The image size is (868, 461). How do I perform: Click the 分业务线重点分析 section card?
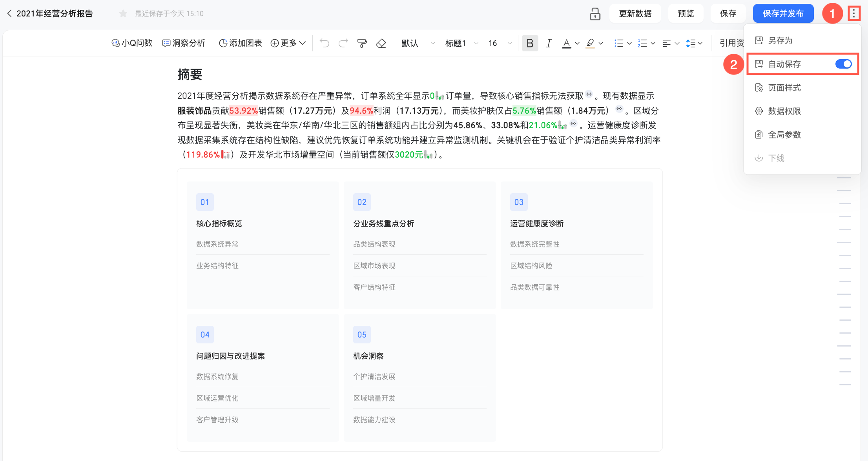pos(383,223)
